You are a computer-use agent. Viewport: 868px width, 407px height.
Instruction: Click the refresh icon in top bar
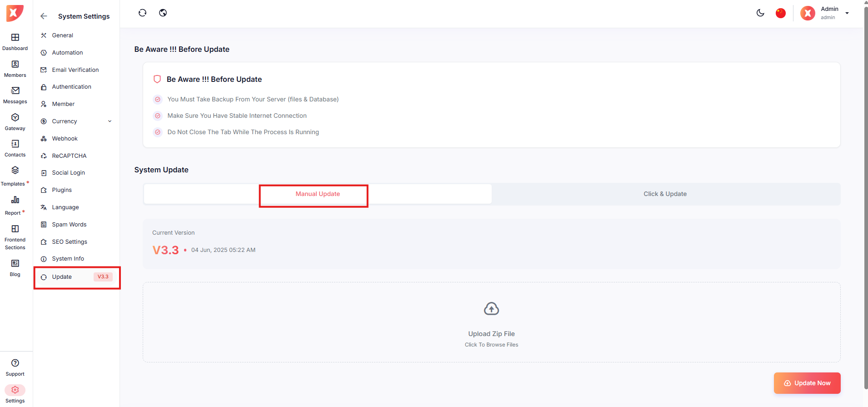tap(142, 13)
